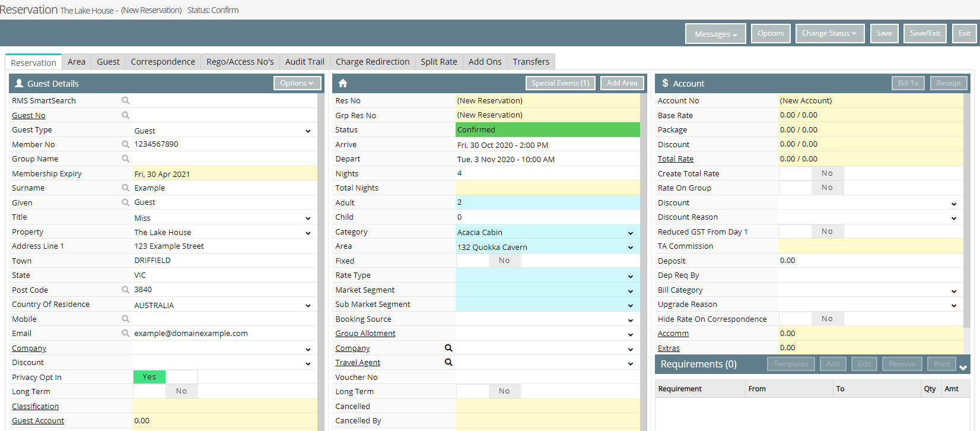Toggle the Privacy Opt In switch
The image size is (980, 431).
tap(166, 377)
